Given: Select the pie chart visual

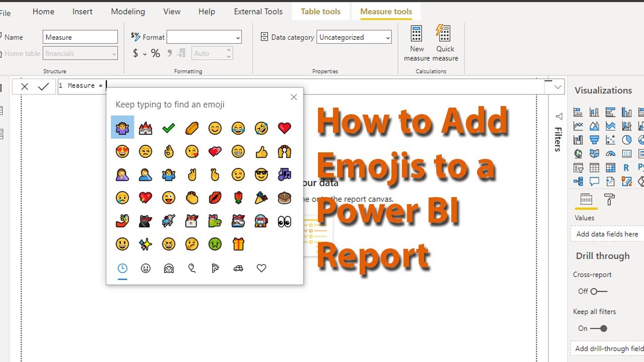Looking at the screenshot, I should [626, 140].
